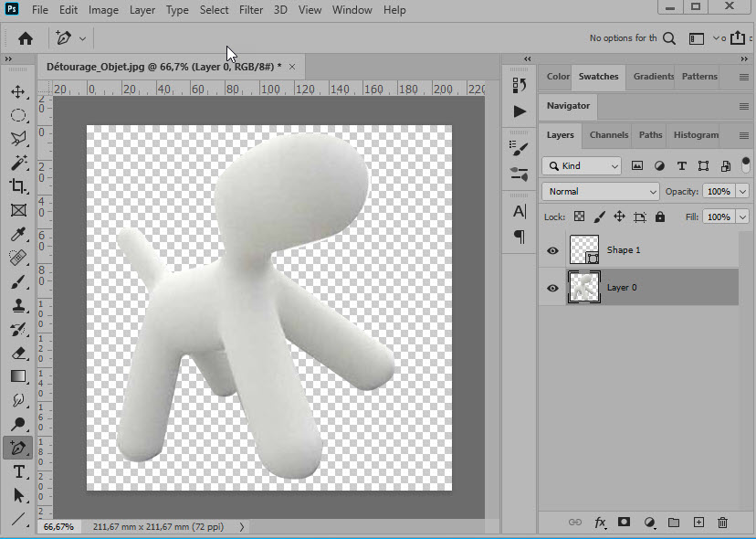
Task: Expand the tools panel double arrows
Action: (x=8, y=58)
